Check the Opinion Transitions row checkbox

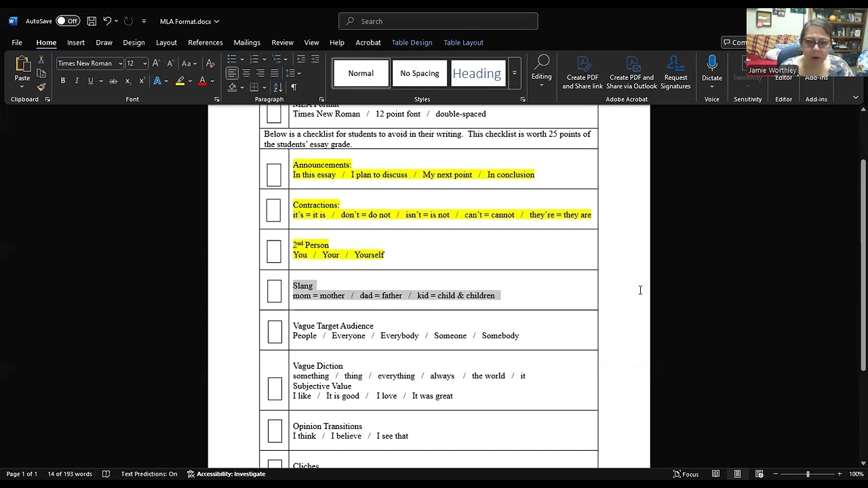[275, 431]
